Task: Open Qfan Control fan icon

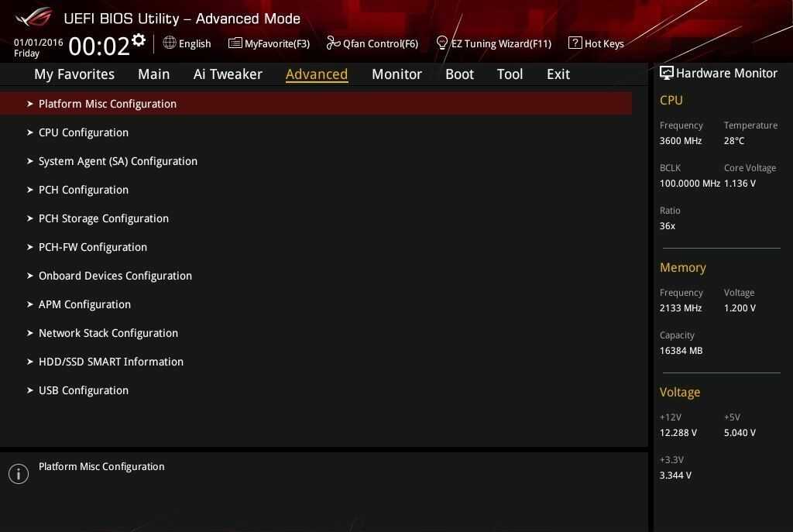Action: [333, 43]
